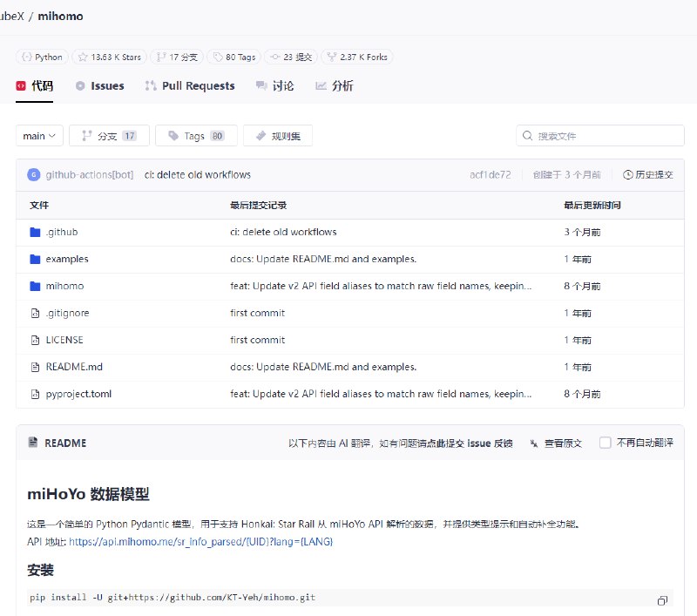This screenshot has height=616, width=697.
Task: Open the 80 Tags badge icon
Action: click(x=216, y=57)
